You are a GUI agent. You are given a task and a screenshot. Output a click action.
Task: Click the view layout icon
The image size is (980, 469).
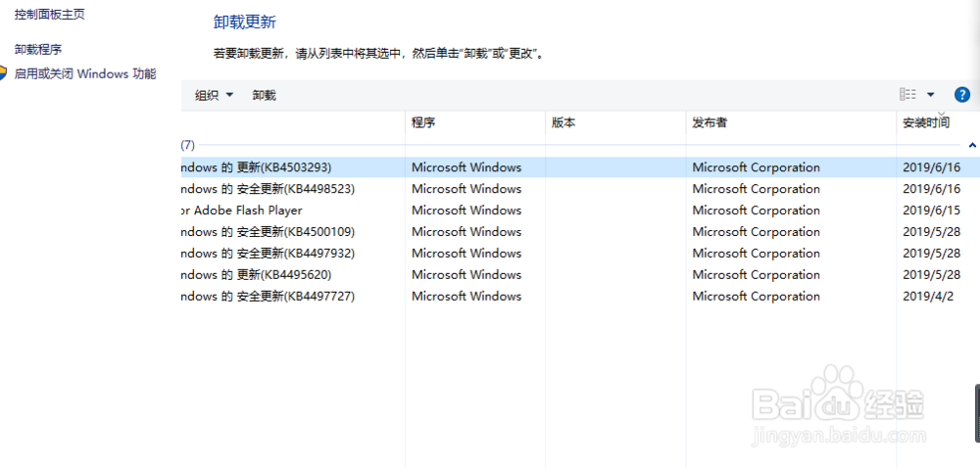[907, 95]
